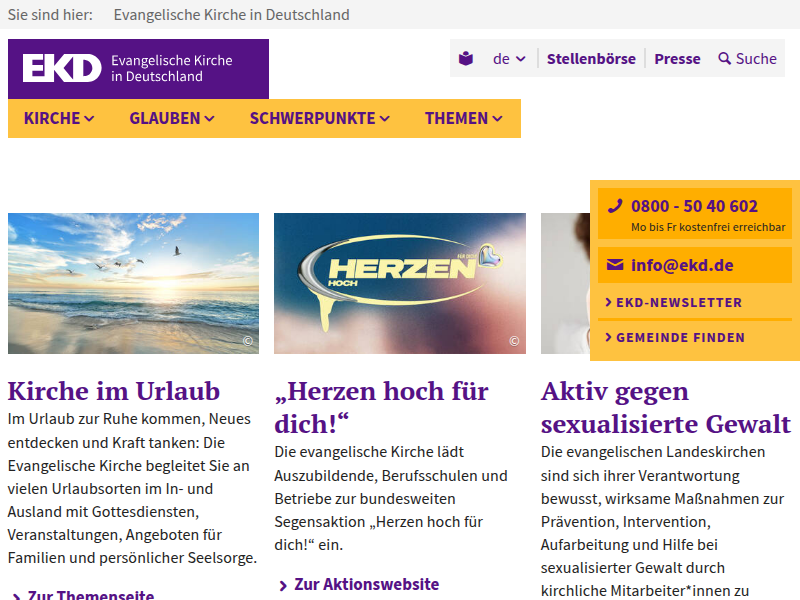Open the Gemeinde finden link
The image size is (800, 600).
click(x=681, y=337)
